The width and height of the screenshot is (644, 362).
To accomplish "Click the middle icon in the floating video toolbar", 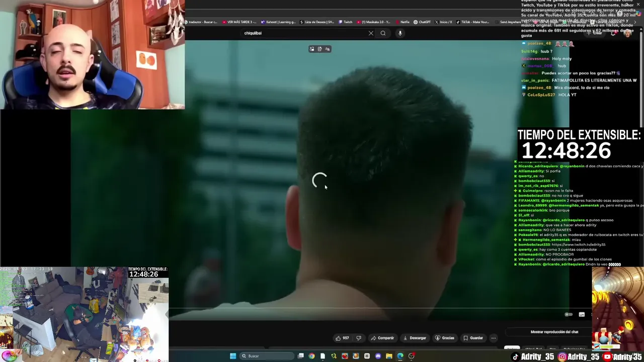I will click(x=319, y=49).
